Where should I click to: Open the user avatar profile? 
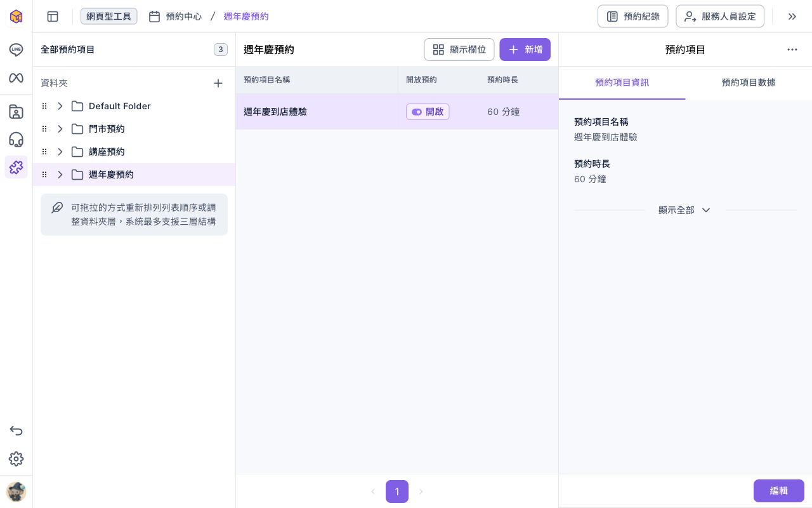point(16,491)
